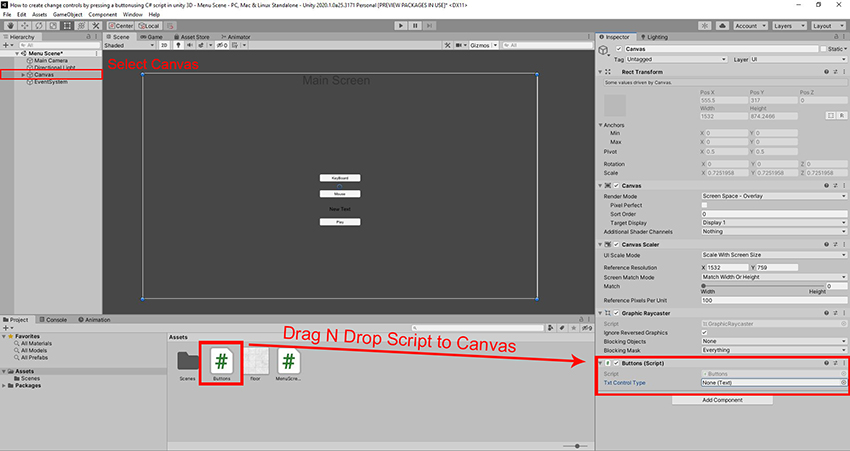850x451 pixels.
Task: Open the Layers dropdown
Action: click(x=789, y=25)
